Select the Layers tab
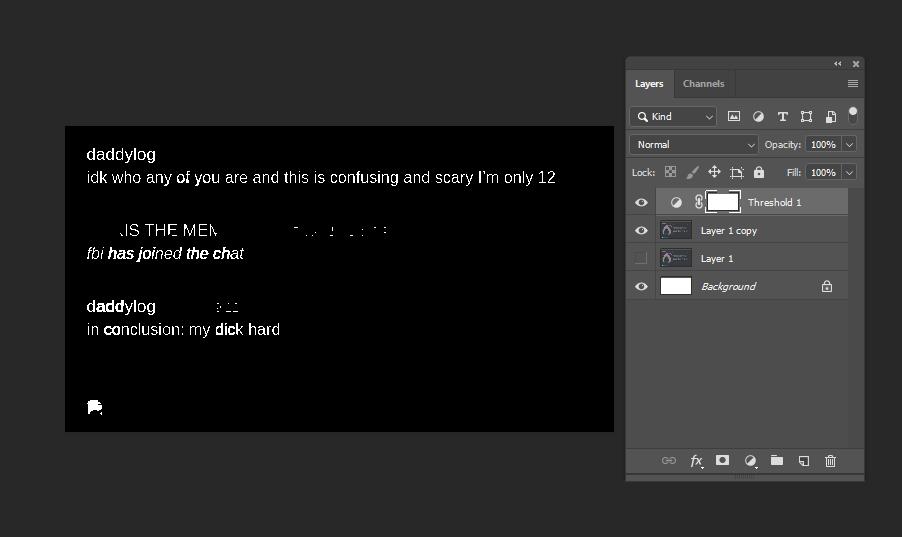The width and height of the screenshot is (902, 537). click(x=649, y=83)
